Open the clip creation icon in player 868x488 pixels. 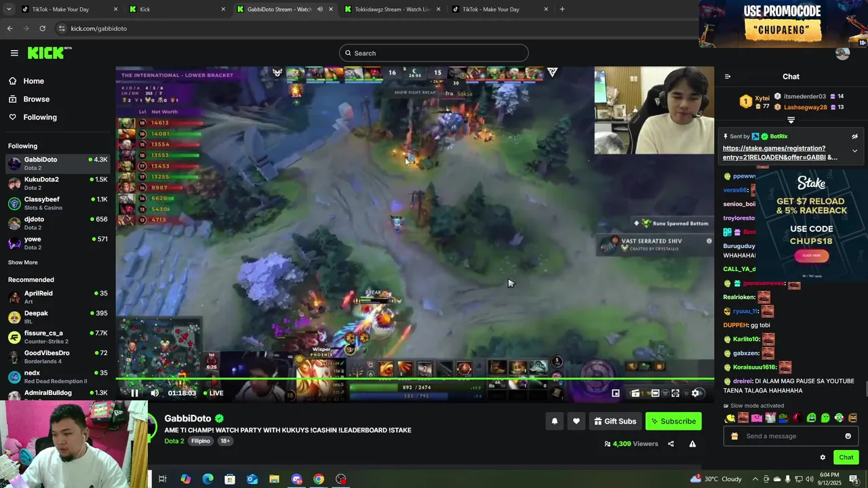[x=635, y=393]
